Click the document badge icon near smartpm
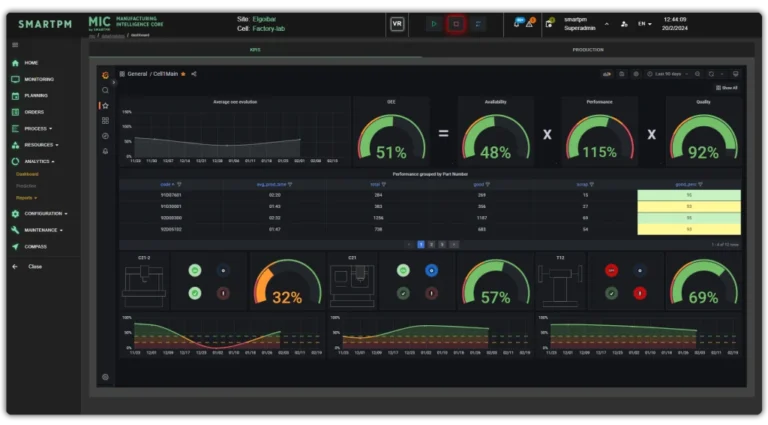This screenshot has height=425, width=768. click(x=550, y=23)
